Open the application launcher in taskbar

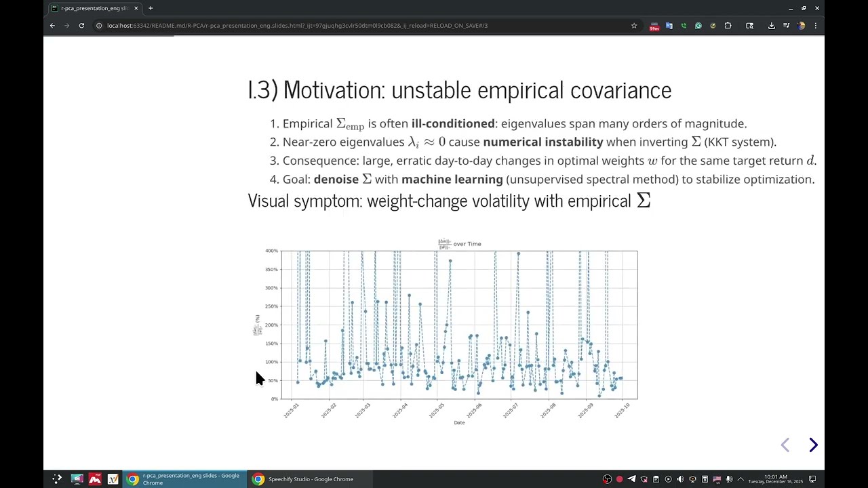click(x=57, y=479)
